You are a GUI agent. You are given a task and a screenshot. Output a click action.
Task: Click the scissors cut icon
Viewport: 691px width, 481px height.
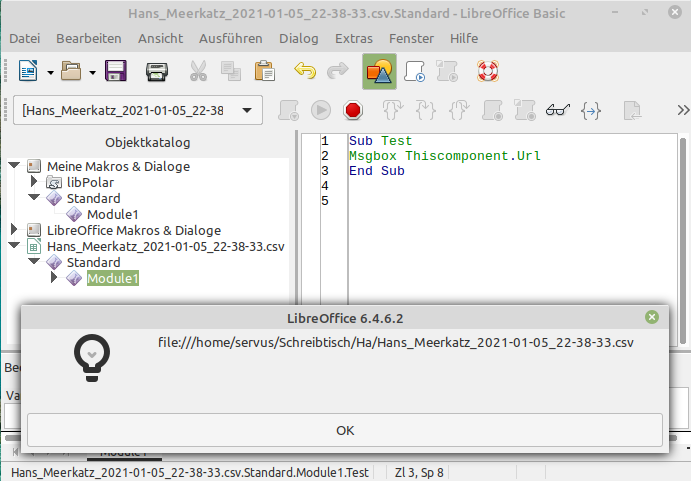(x=198, y=71)
